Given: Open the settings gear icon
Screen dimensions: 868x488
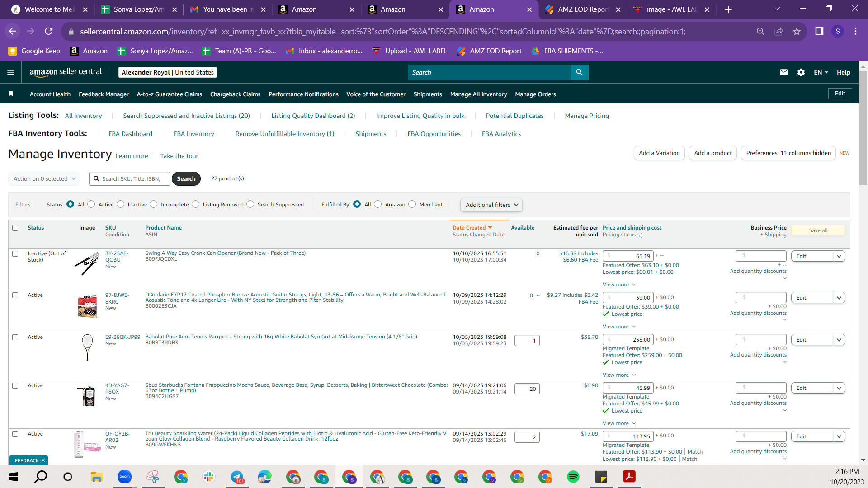Looking at the screenshot, I should point(801,72).
